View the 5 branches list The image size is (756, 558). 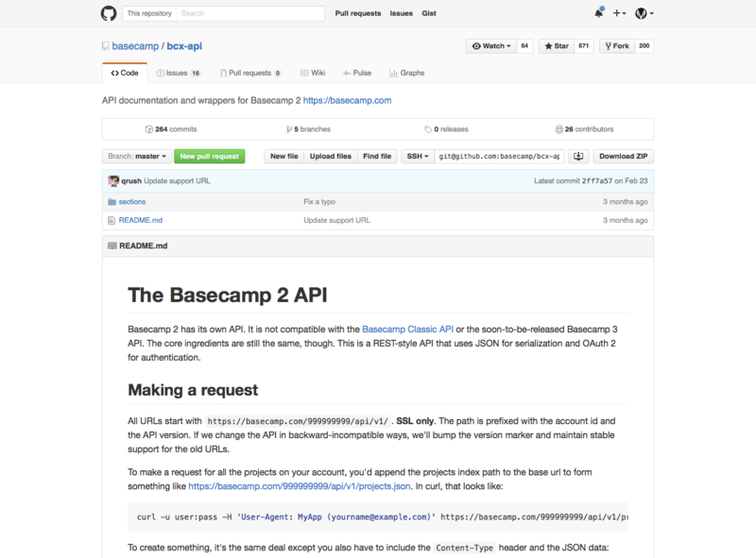[x=308, y=129]
